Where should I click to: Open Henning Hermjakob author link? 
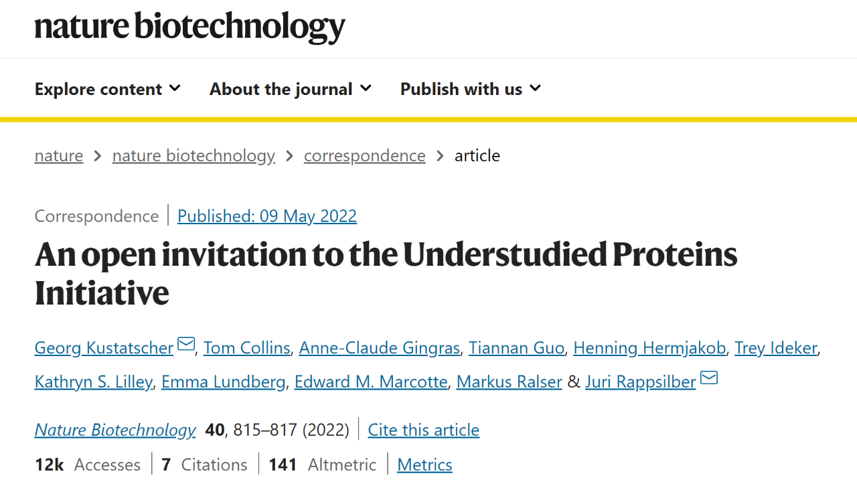(x=649, y=348)
